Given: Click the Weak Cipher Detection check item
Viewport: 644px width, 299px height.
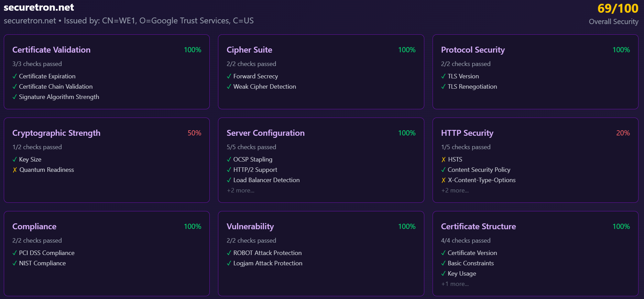Looking at the screenshot, I should point(264,87).
